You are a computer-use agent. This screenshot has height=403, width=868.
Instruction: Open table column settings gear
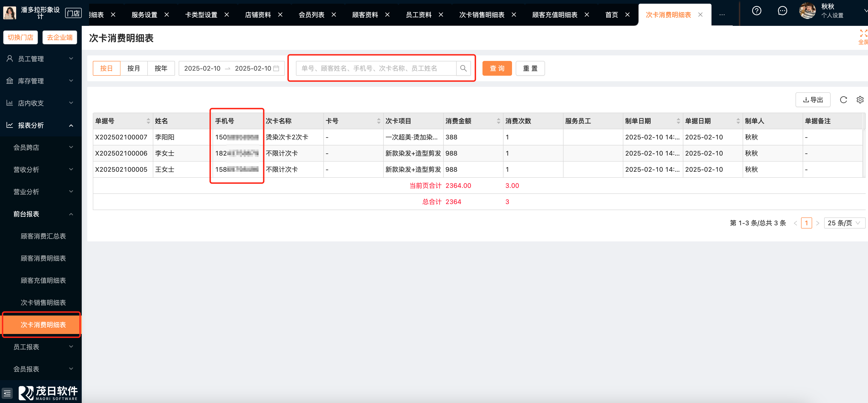pyautogui.click(x=860, y=100)
